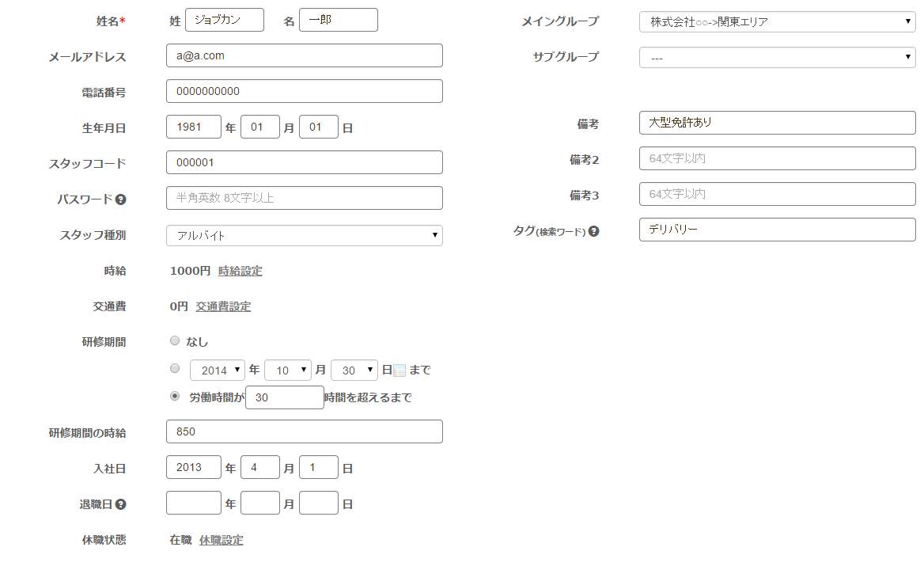Focus the パスワード input field
Viewport: 924px width, 570px height.
(x=304, y=198)
